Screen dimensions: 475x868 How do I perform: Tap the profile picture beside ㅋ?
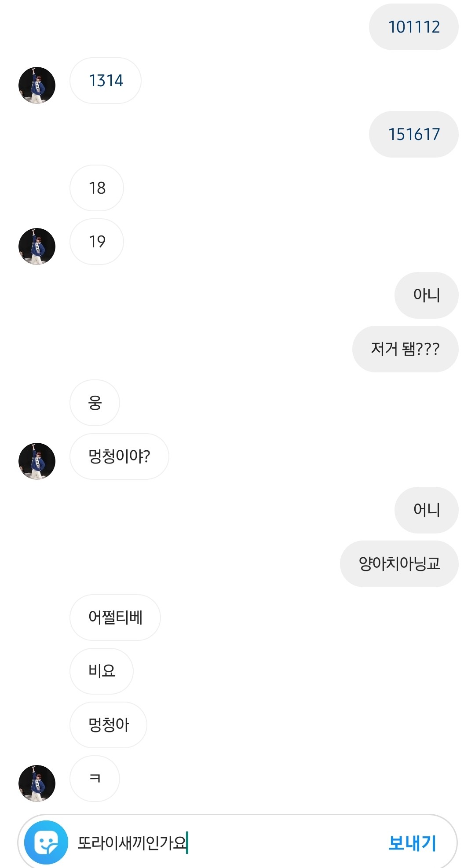tap(37, 783)
